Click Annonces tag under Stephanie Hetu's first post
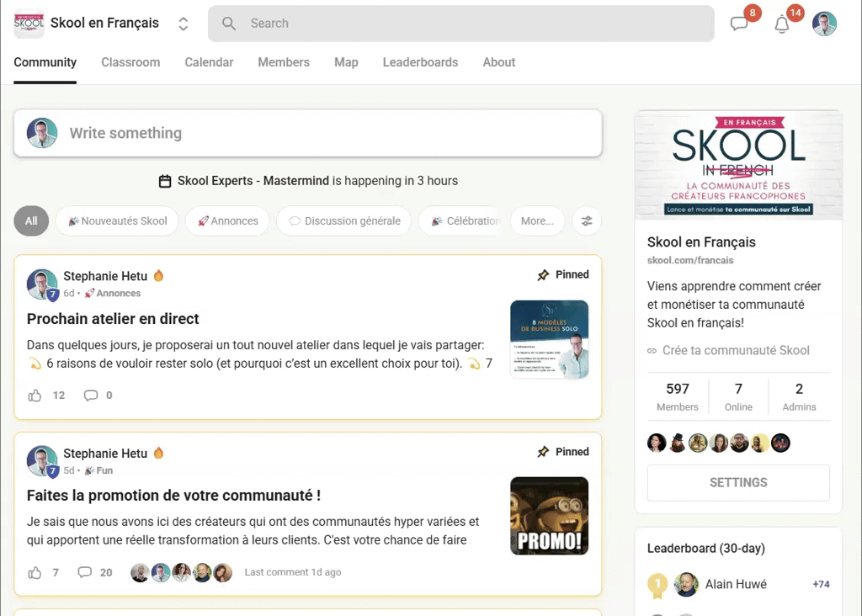This screenshot has height=616, width=862. coord(113,293)
